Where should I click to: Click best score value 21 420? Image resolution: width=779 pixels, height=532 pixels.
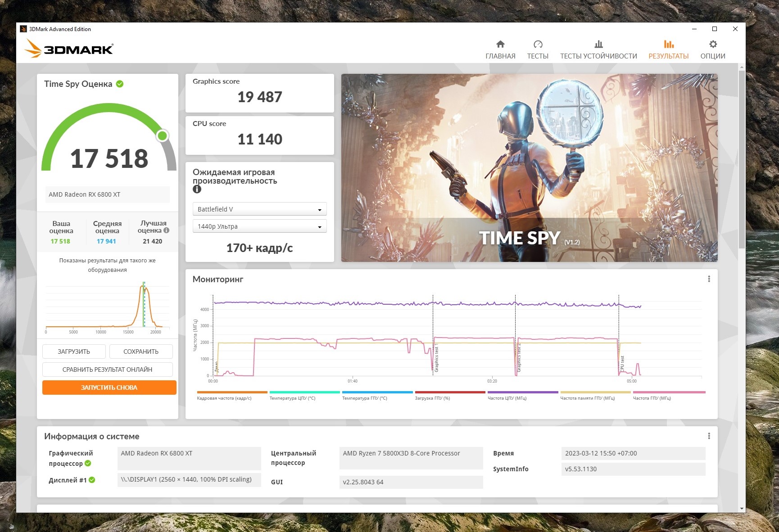click(153, 241)
